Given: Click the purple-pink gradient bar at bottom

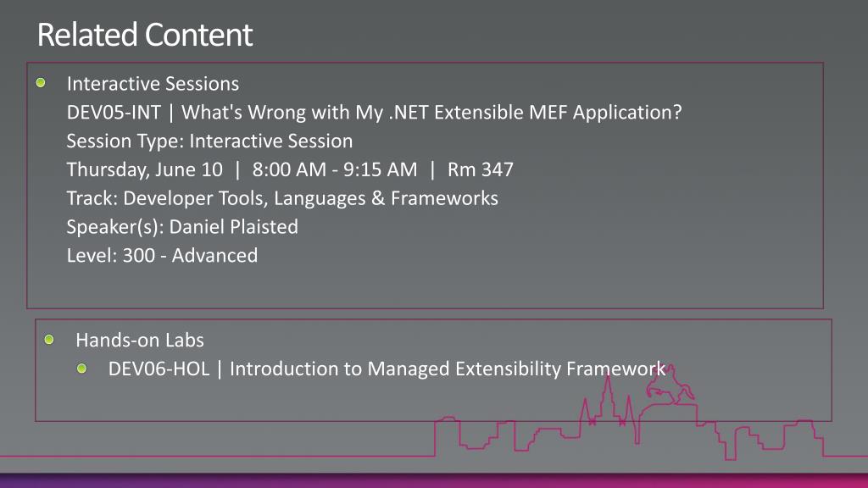Looking at the screenshot, I should pos(434,480).
